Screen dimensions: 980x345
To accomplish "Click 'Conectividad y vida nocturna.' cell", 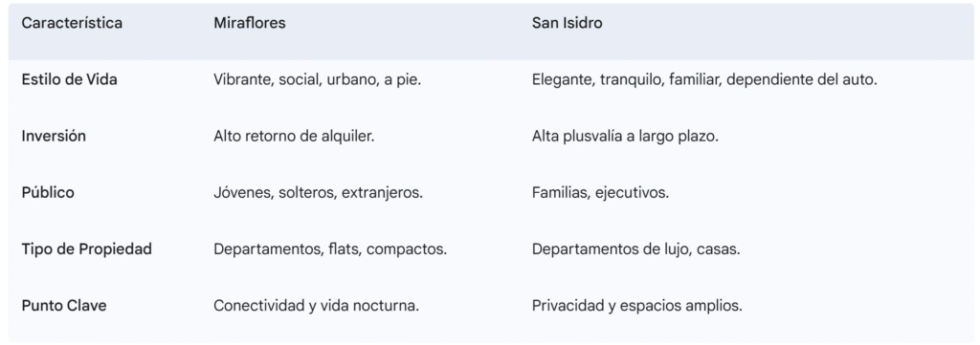I will point(316,306).
